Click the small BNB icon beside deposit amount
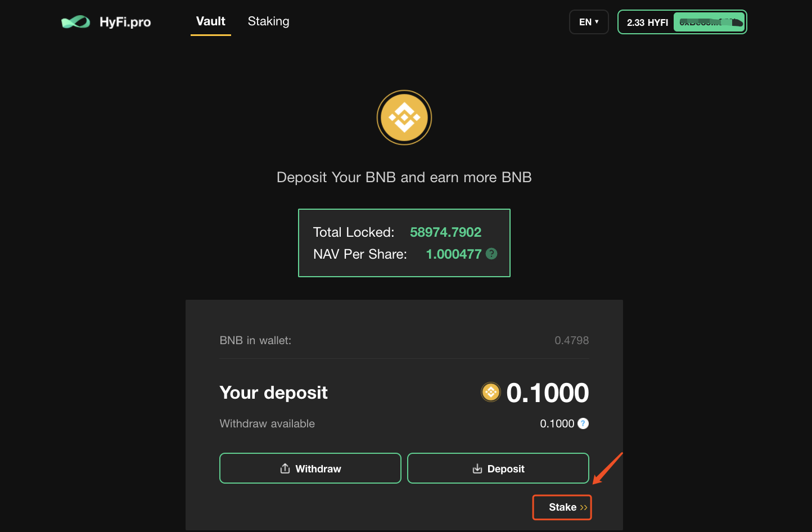 pyautogui.click(x=491, y=392)
